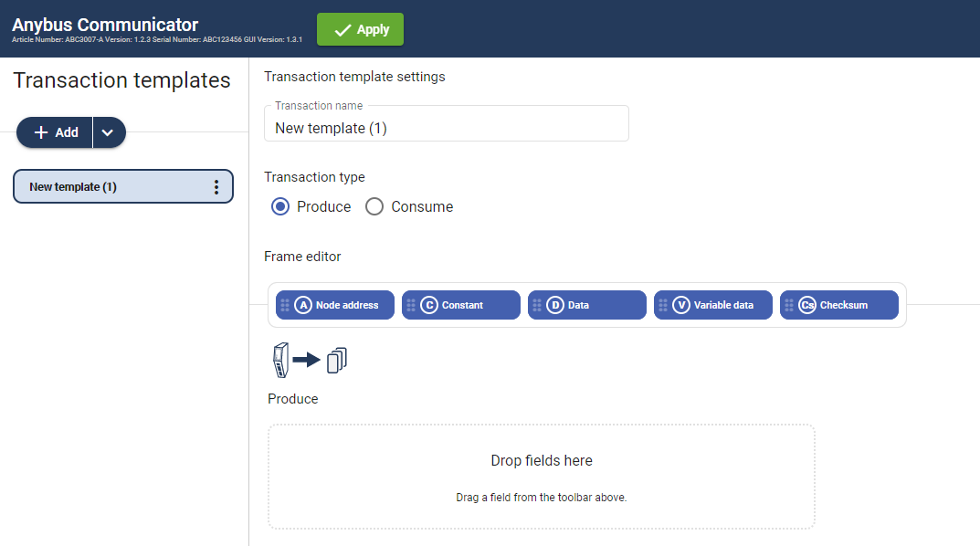
Task: Select the Constant field icon
Action: (428, 305)
